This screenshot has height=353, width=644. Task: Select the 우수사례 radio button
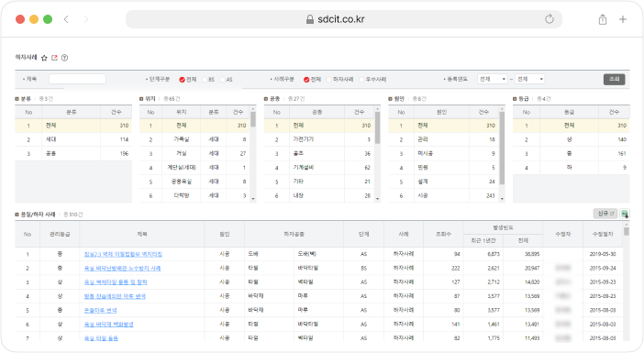pyautogui.click(x=361, y=80)
